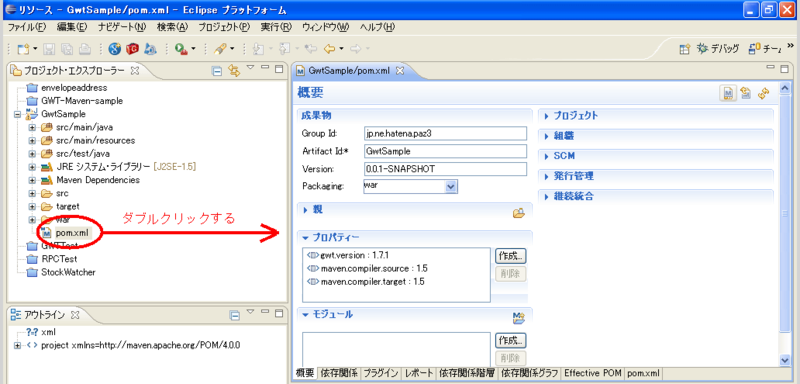Click the Group Id input field

tap(445, 133)
